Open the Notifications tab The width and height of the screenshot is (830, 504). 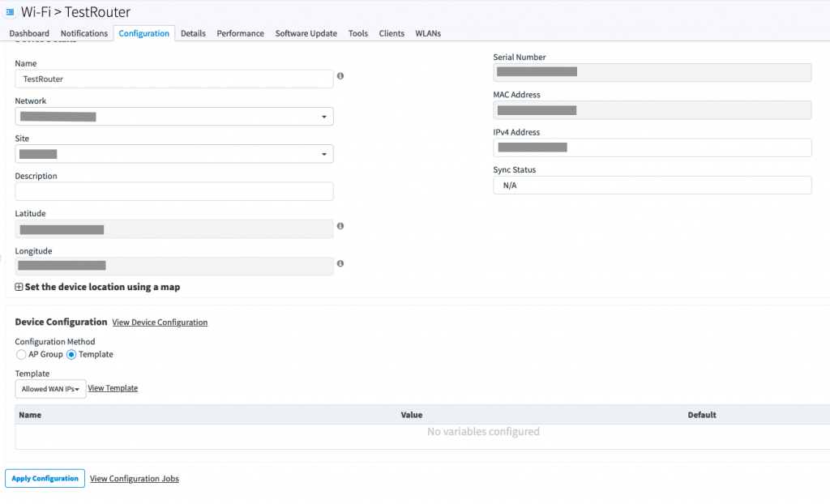84,33
